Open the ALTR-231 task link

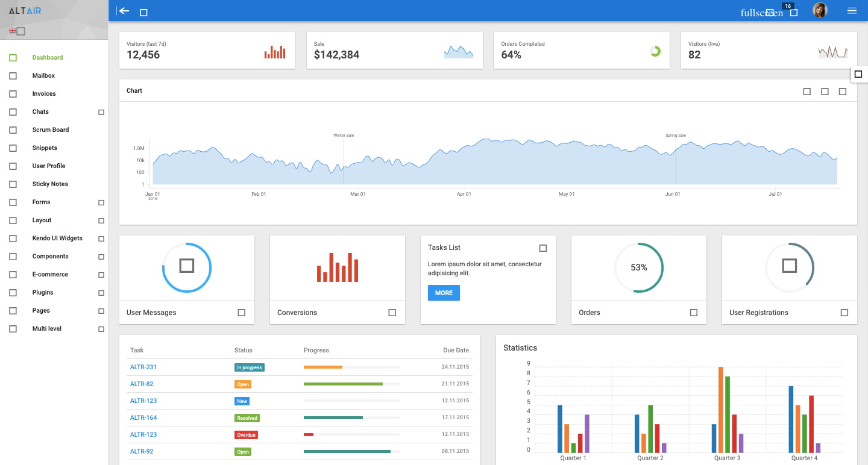tap(143, 367)
